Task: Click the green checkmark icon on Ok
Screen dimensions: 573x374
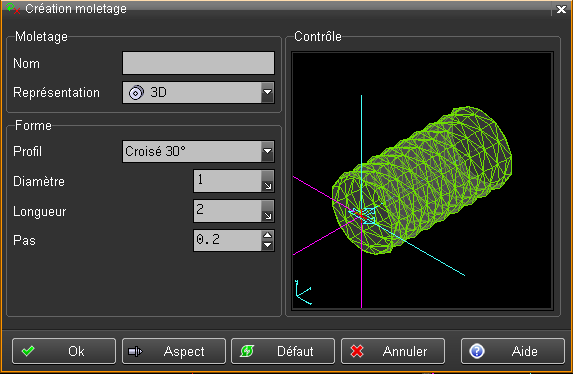Action: 28,351
